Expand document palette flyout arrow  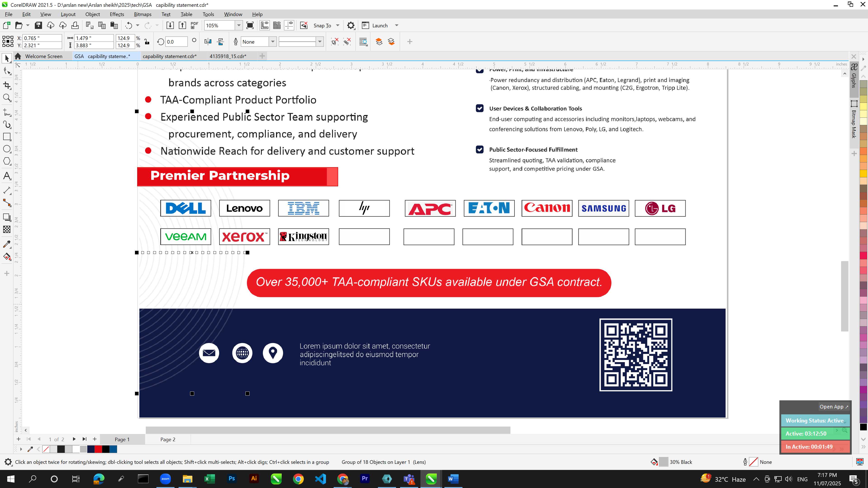[21, 449]
